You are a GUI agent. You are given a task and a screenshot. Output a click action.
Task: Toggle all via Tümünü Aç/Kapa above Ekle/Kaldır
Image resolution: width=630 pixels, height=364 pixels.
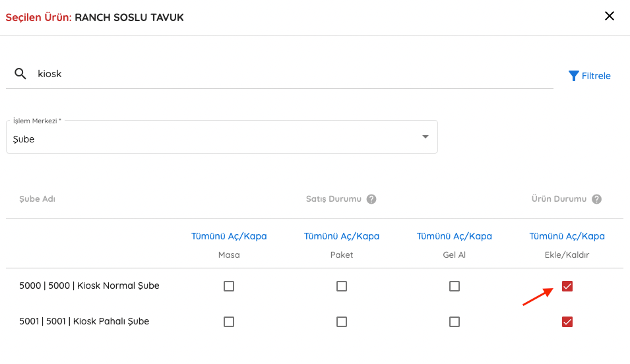[567, 236]
